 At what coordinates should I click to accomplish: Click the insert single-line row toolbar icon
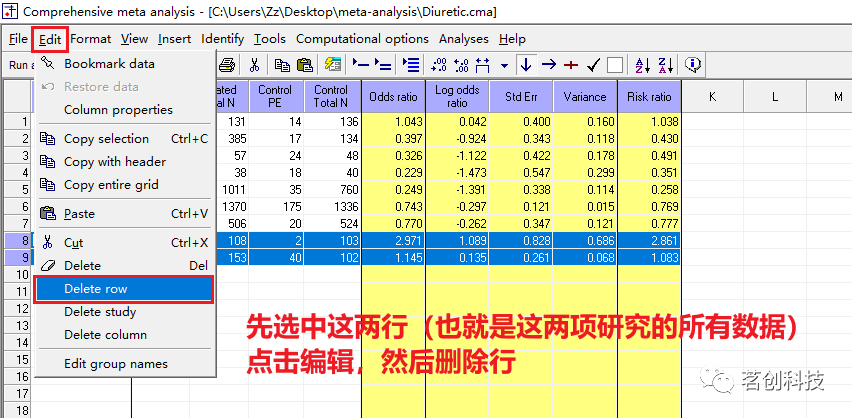pos(360,65)
